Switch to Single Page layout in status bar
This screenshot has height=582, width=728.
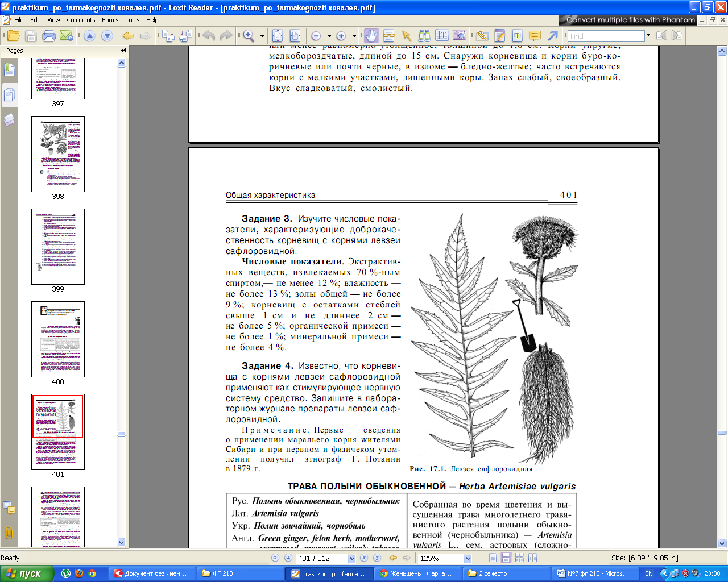point(493,558)
